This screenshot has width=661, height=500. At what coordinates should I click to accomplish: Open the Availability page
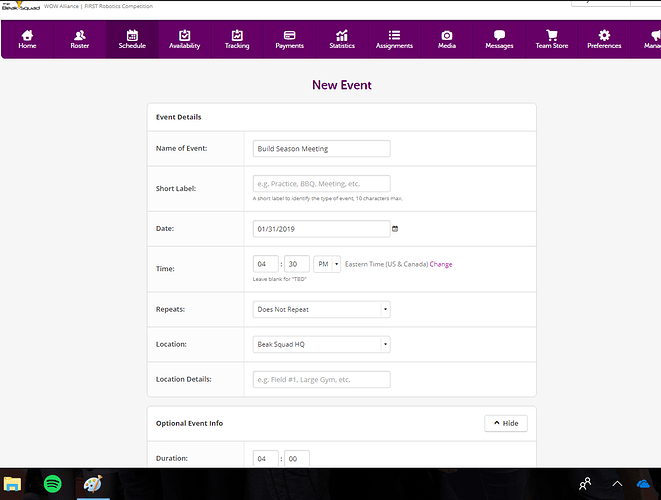click(x=185, y=39)
